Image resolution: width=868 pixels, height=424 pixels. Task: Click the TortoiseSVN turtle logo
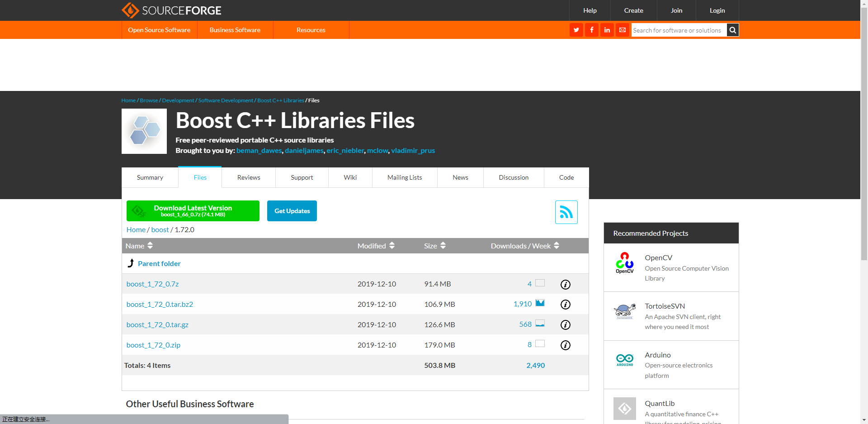coord(625,311)
